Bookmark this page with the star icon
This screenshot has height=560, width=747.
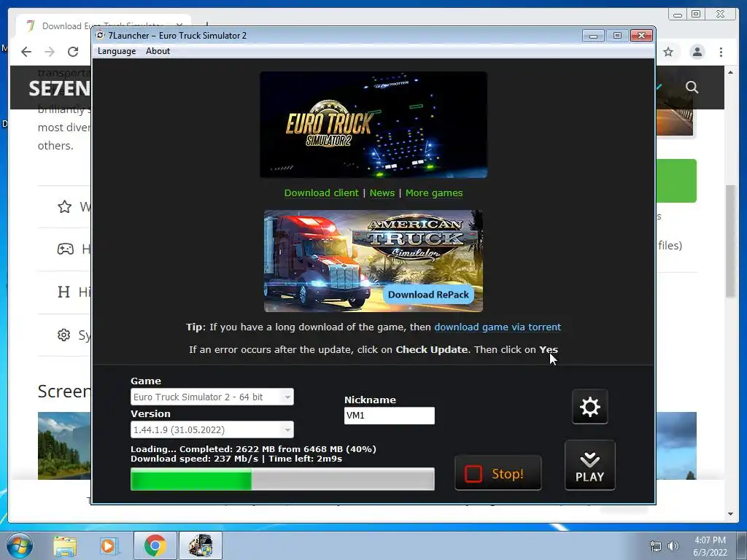pyautogui.click(x=668, y=52)
